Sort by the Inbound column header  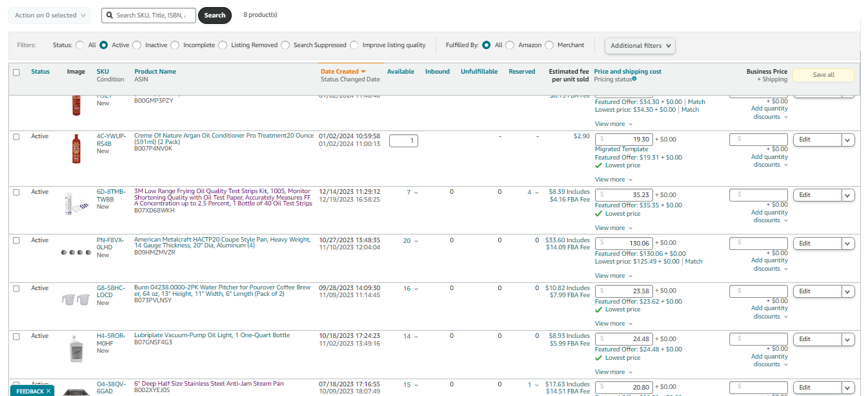(438, 72)
